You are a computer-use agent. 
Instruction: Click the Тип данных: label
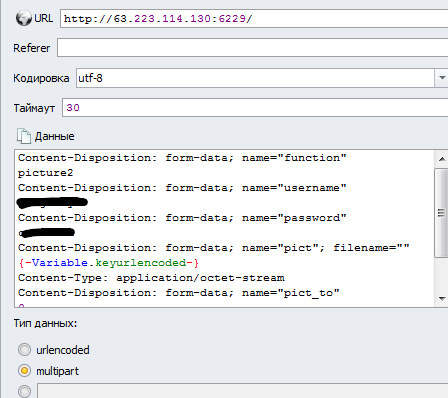tap(45, 323)
